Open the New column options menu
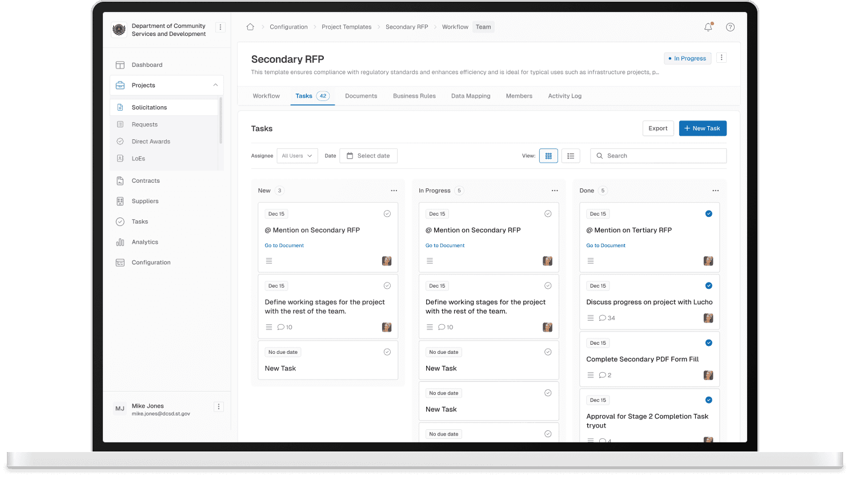This screenshot has height=504, width=850. pos(394,191)
